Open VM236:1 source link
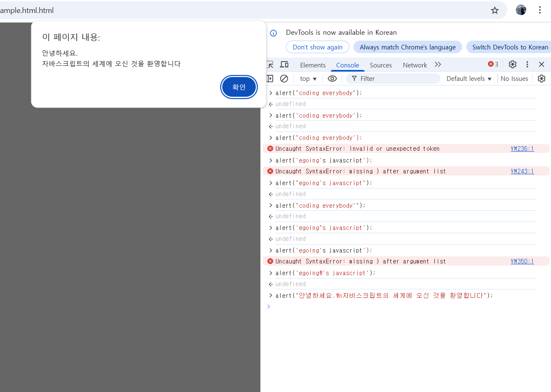This screenshot has width=551, height=392. click(x=522, y=149)
